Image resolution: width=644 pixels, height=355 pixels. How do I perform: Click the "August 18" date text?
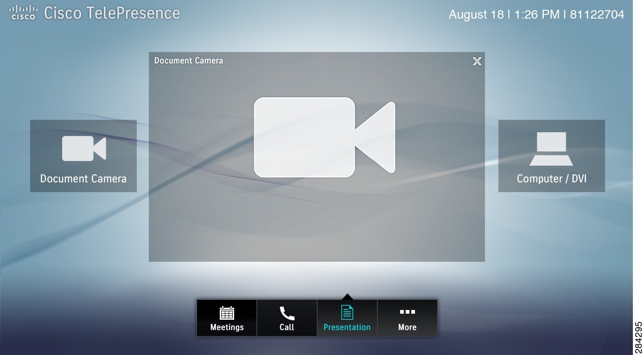[476, 14]
